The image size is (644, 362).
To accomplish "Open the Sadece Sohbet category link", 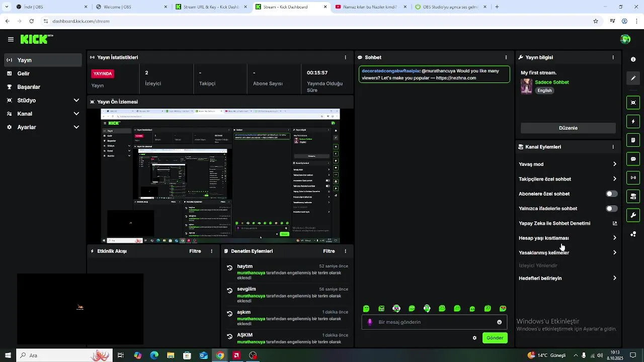I will [552, 82].
